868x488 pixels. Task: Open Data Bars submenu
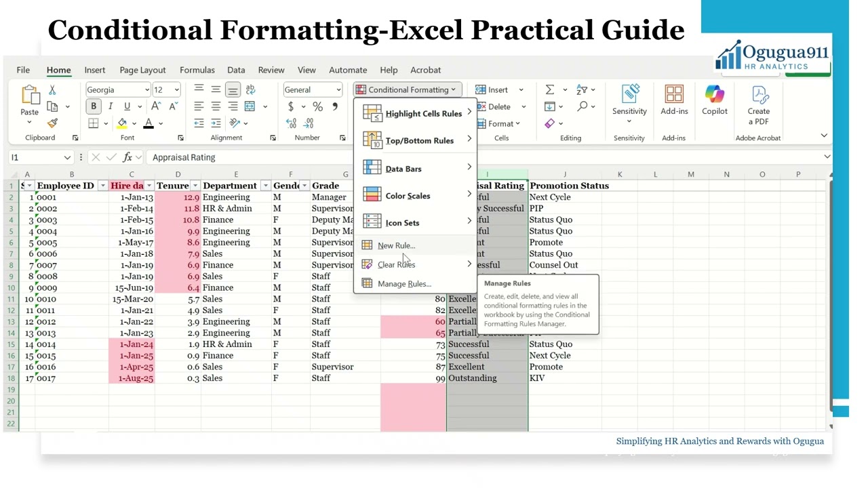pos(416,168)
